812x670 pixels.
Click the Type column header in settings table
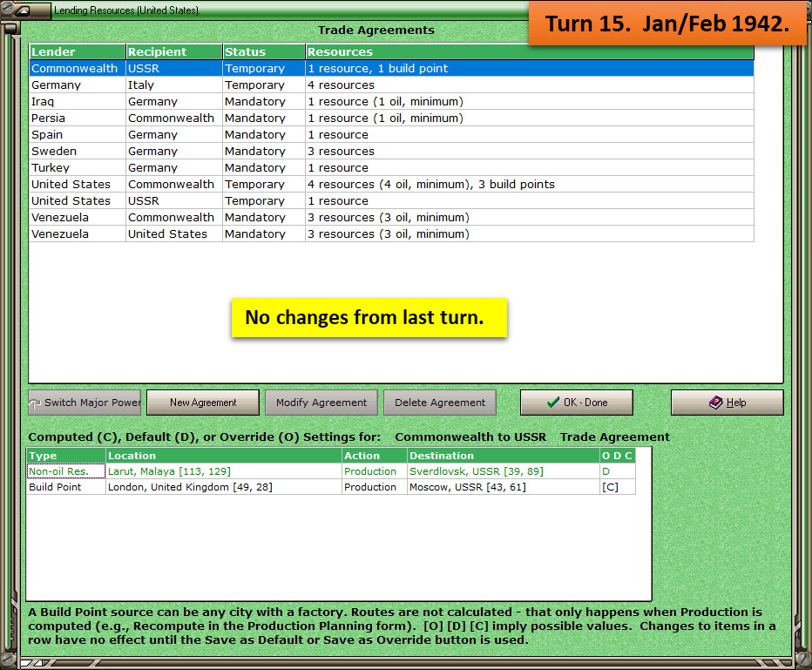pos(66,456)
